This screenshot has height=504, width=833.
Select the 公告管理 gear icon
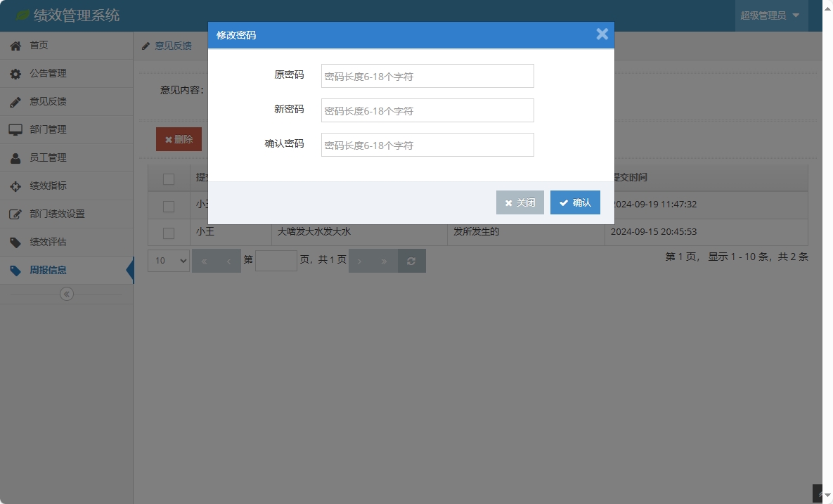(x=15, y=73)
